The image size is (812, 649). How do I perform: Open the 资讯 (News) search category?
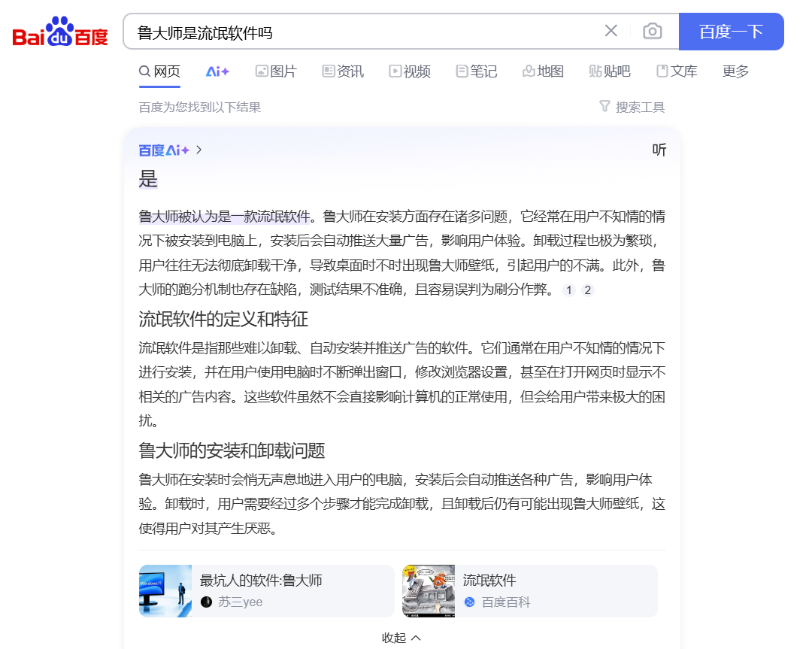343,71
